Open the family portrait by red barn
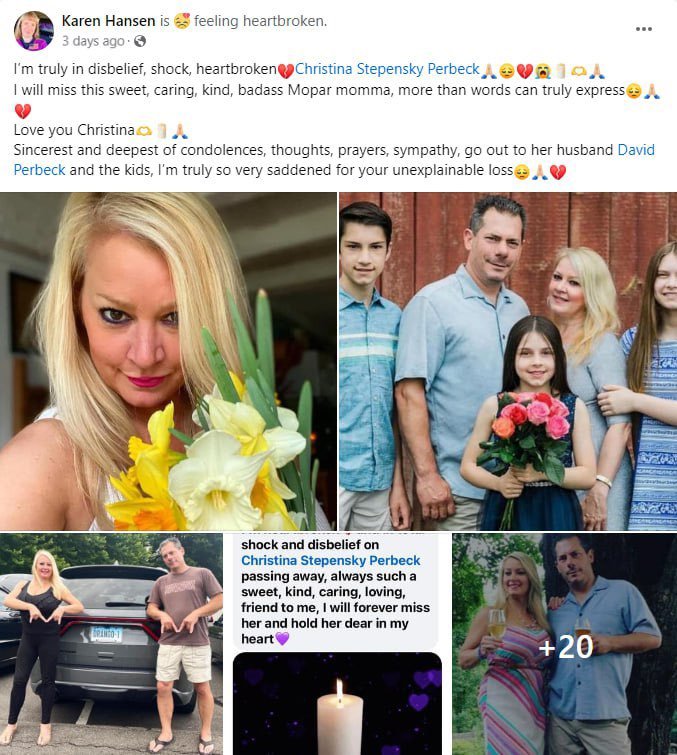This screenshot has height=755, width=677. pos(508,361)
